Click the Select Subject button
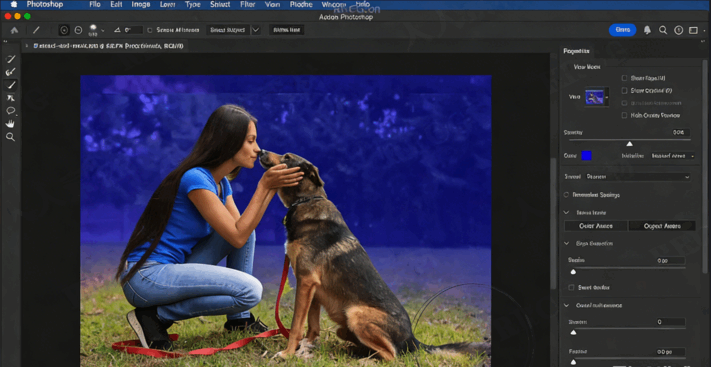 [x=228, y=30]
